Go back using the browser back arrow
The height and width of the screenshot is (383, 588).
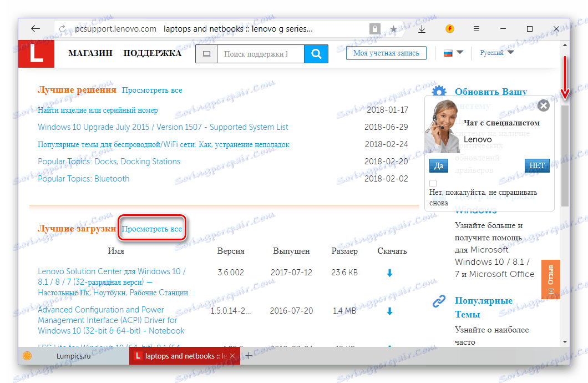click(36, 29)
